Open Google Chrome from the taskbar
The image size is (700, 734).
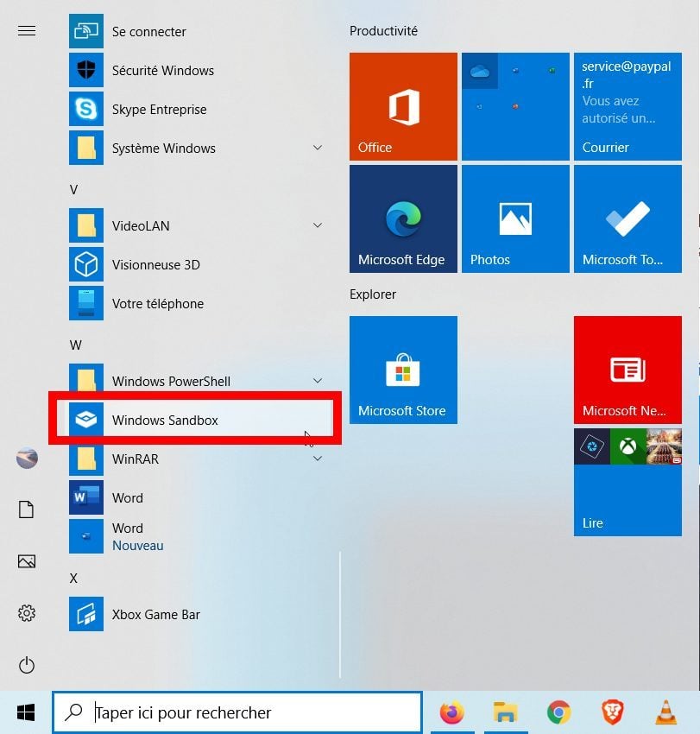tap(558, 712)
